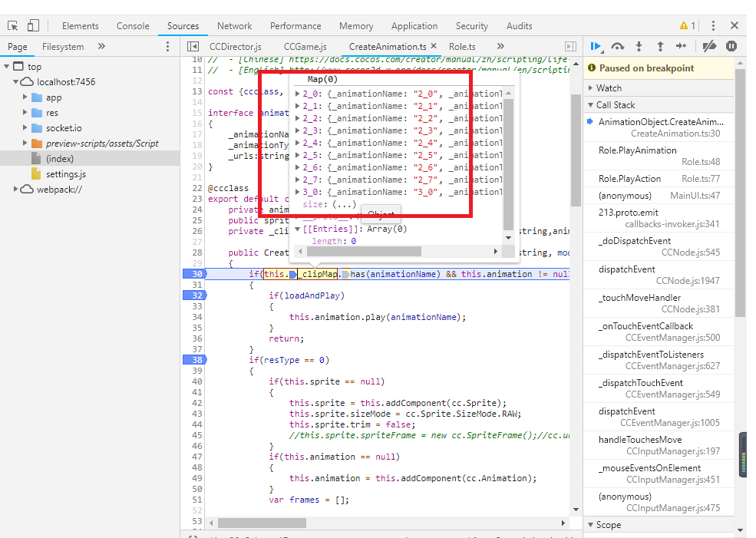Collapse the localhost:7456 tree node
This screenshot has height=538, width=756.
pos(16,81)
